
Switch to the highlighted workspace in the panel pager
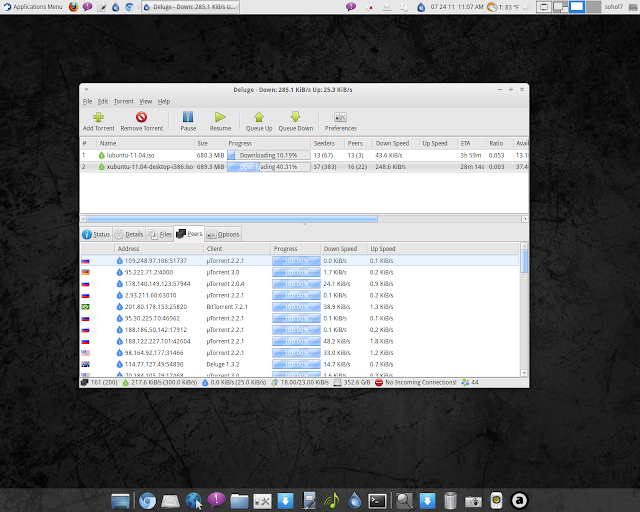tap(576, 7)
